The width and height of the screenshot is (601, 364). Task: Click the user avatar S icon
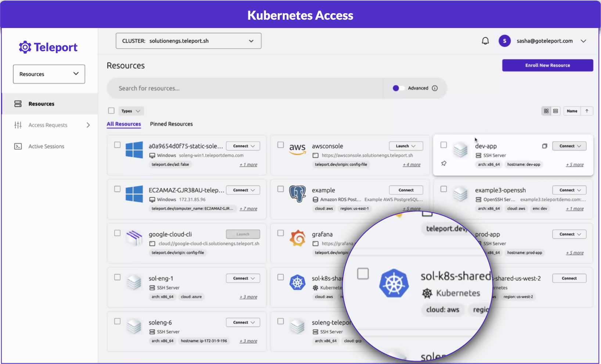[x=505, y=41]
